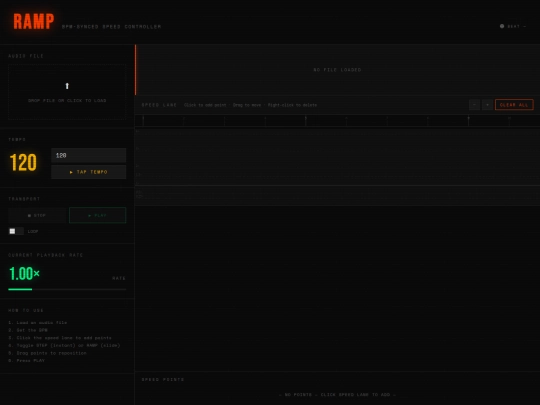Image resolution: width=540 pixels, height=405 pixels.
Task: Click 'No points – click speed lane to add'
Action: (x=337, y=395)
